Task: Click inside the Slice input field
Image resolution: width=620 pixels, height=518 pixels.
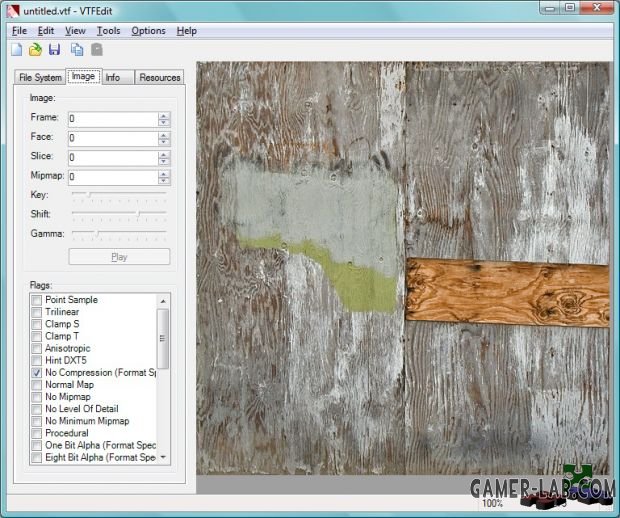Action: 113,158
